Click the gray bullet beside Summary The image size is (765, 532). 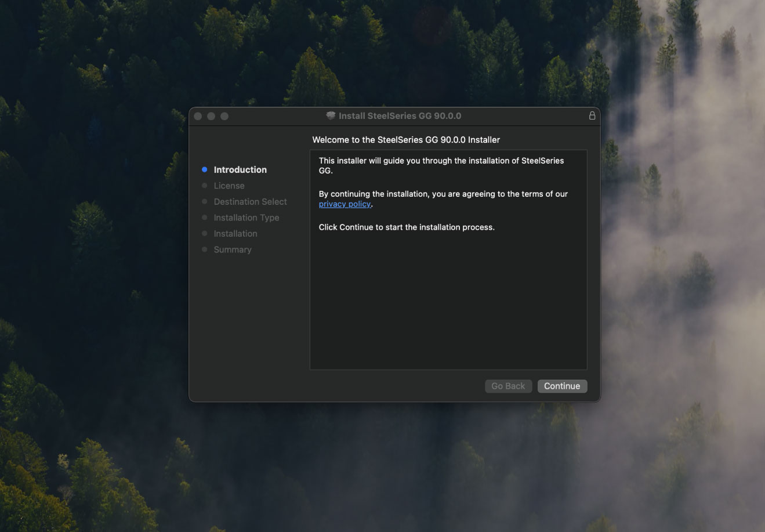(204, 249)
